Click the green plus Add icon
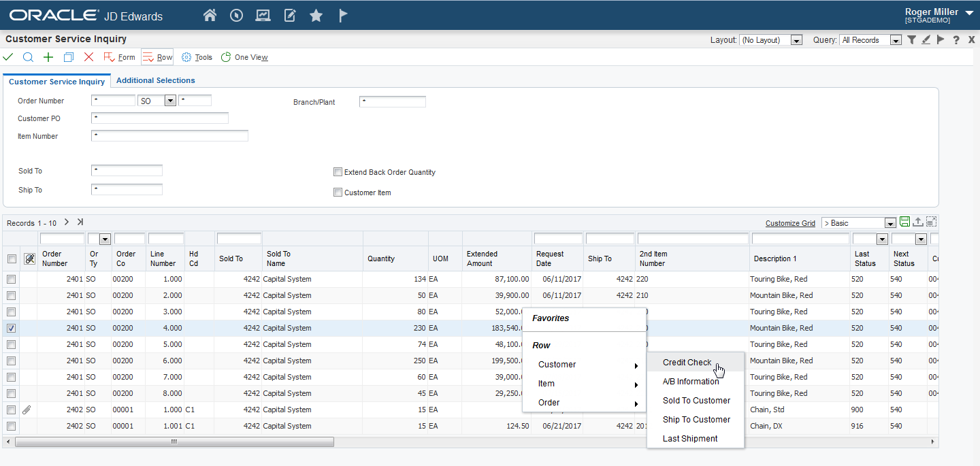Viewport: 980px width, 466px height. (x=48, y=57)
